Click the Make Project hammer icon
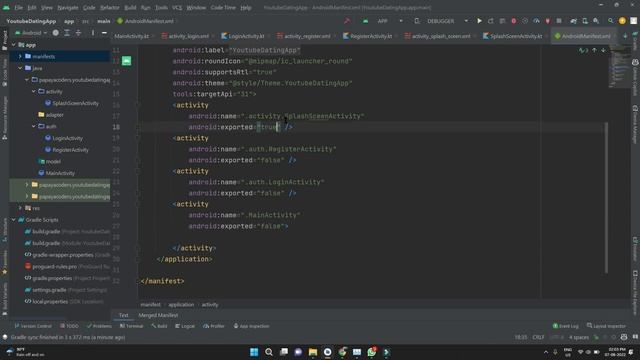The image size is (640, 360). click(x=347, y=21)
